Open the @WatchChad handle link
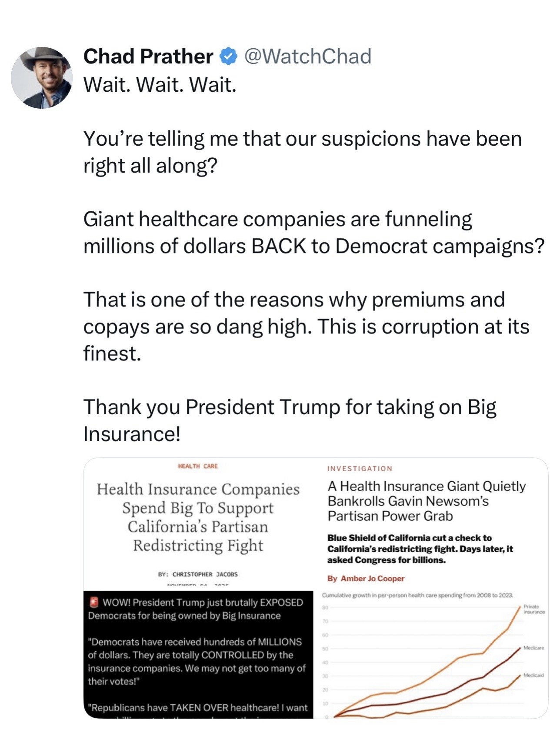560x756 pixels. (308, 57)
